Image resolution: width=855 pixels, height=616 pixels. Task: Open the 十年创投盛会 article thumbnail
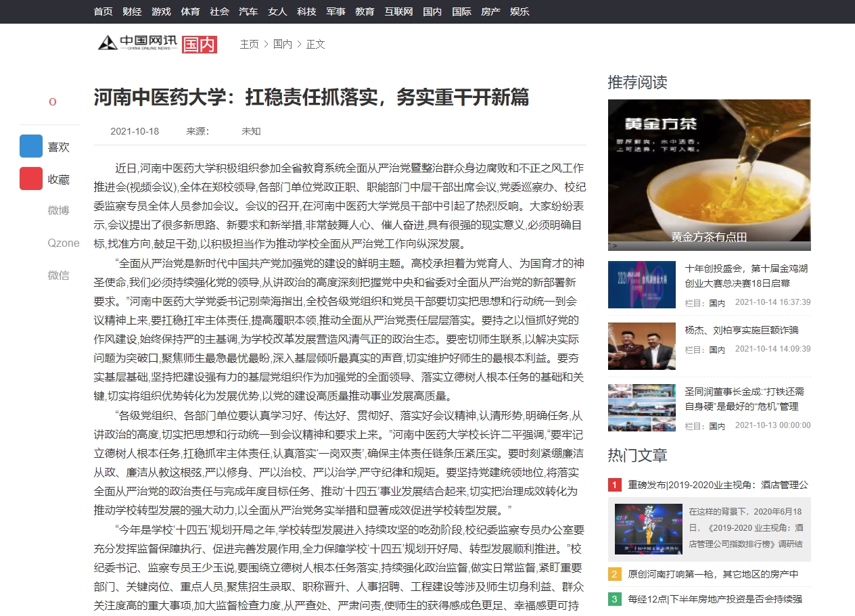click(x=641, y=285)
